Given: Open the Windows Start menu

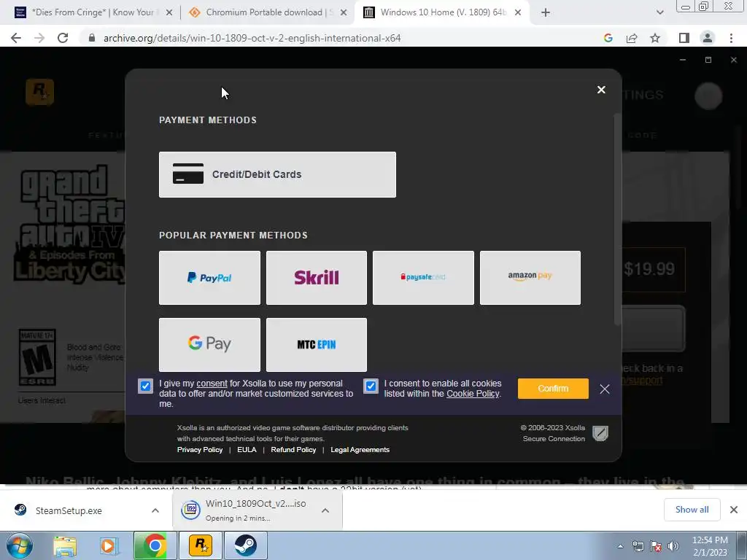Looking at the screenshot, I should pyautogui.click(x=19, y=545).
